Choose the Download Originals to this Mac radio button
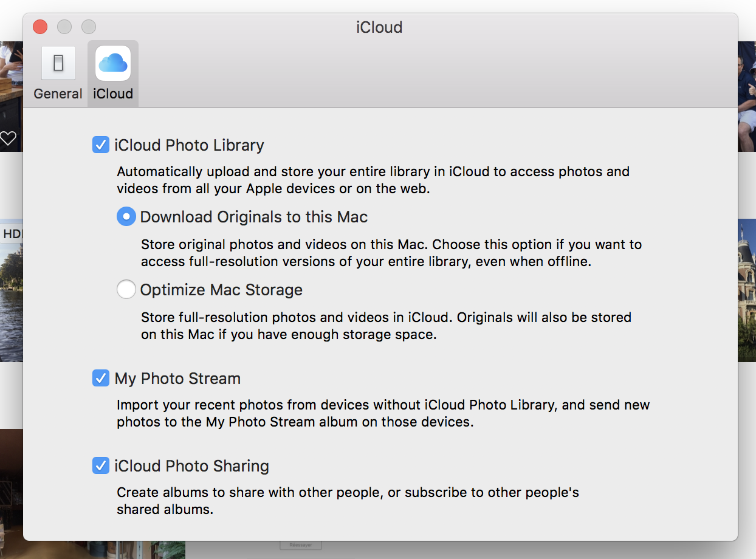The height and width of the screenshot is (559, 756). tap(126, 217)
